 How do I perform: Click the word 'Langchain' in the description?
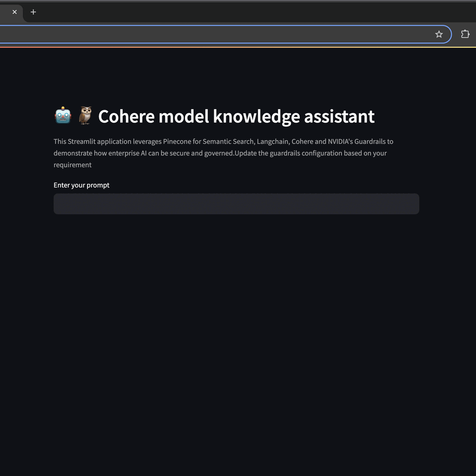[x=271, y=141]
